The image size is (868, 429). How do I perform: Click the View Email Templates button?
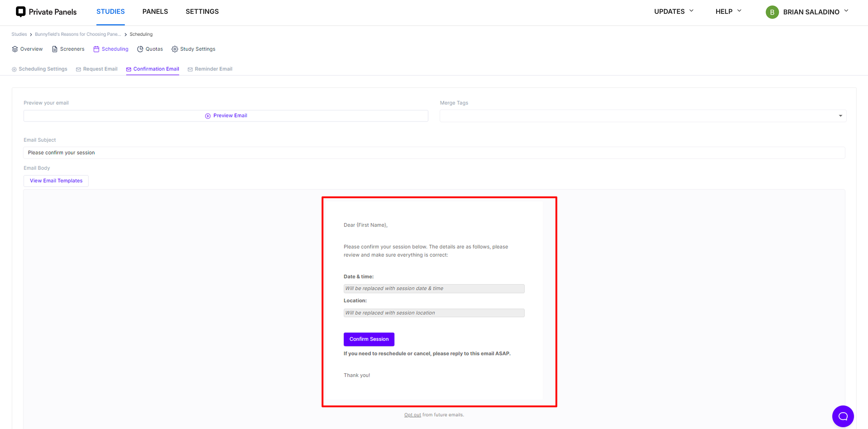click(x=56, y=181)
